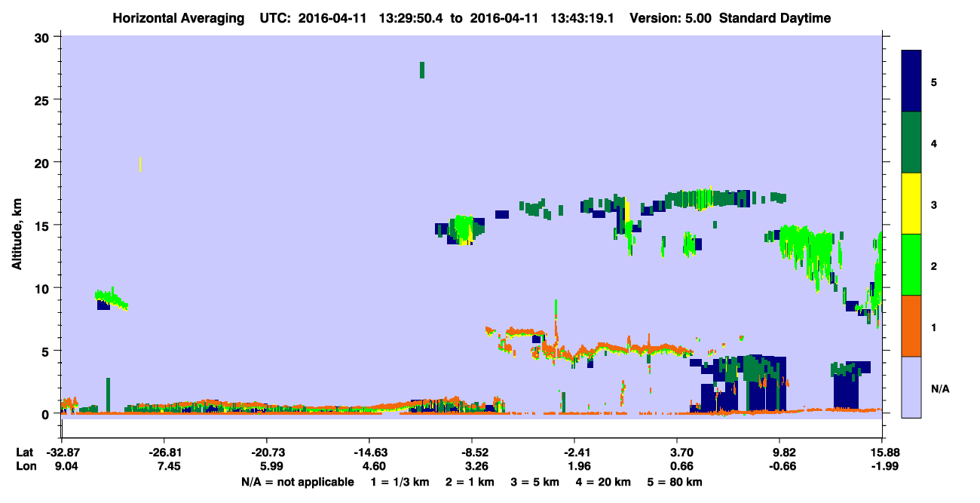Click the legend entry '3 = 5 km'
The image size is (980, 503).
pos(534,482)
